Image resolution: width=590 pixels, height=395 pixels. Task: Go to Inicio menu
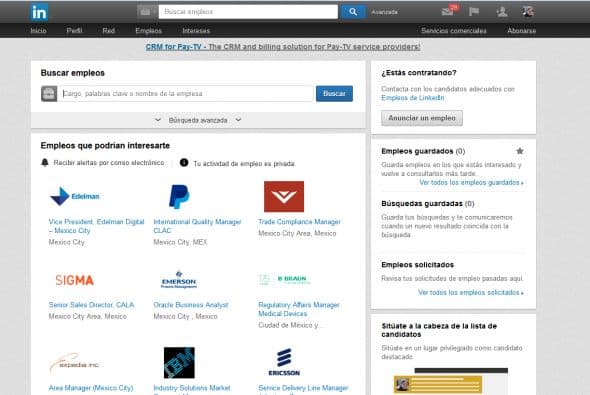point(38,31)
